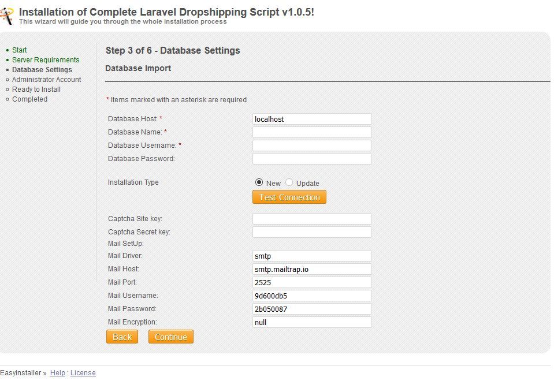Click the Database Password field
The height and width of the screenshot is (392, 554).
pyautogui.click(x=312, y=159)
